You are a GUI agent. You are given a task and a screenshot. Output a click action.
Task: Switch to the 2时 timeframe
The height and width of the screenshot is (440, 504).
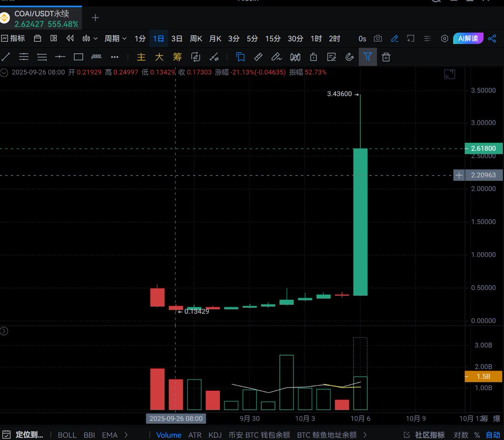point(335,39)
